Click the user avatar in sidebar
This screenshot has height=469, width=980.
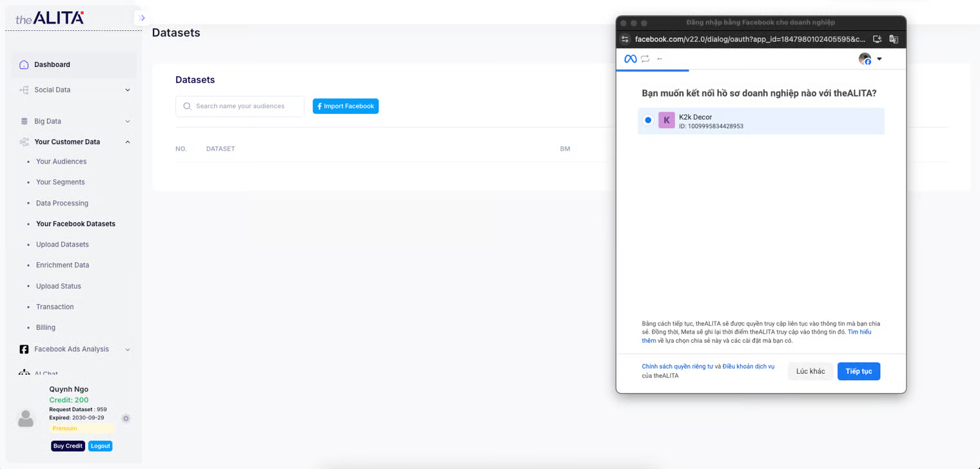(26, 419)
